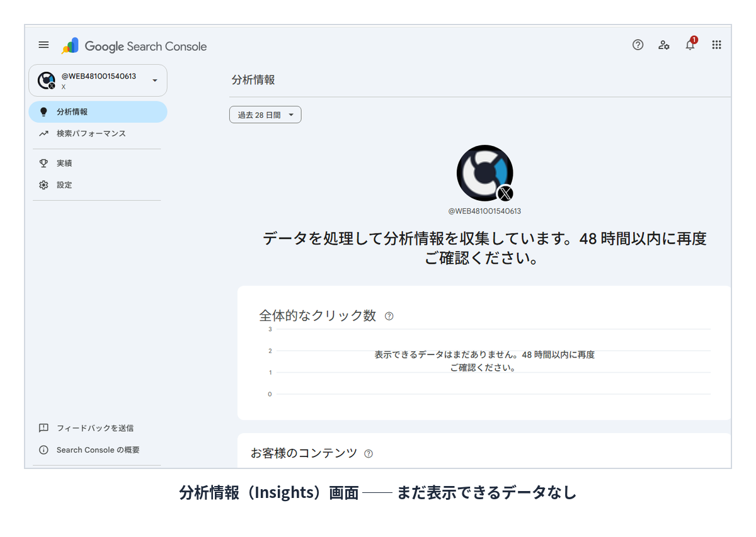Image resolution: width=756 pixels, height=537 pixels.
Task: Expand the @WEB481001540613 property selector
Action: tap(98, 81)
